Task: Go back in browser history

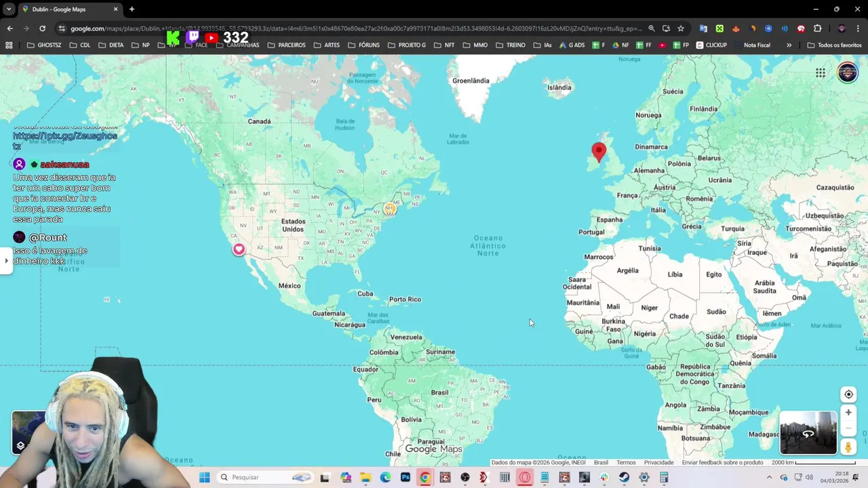Action: tap(9, 28)
